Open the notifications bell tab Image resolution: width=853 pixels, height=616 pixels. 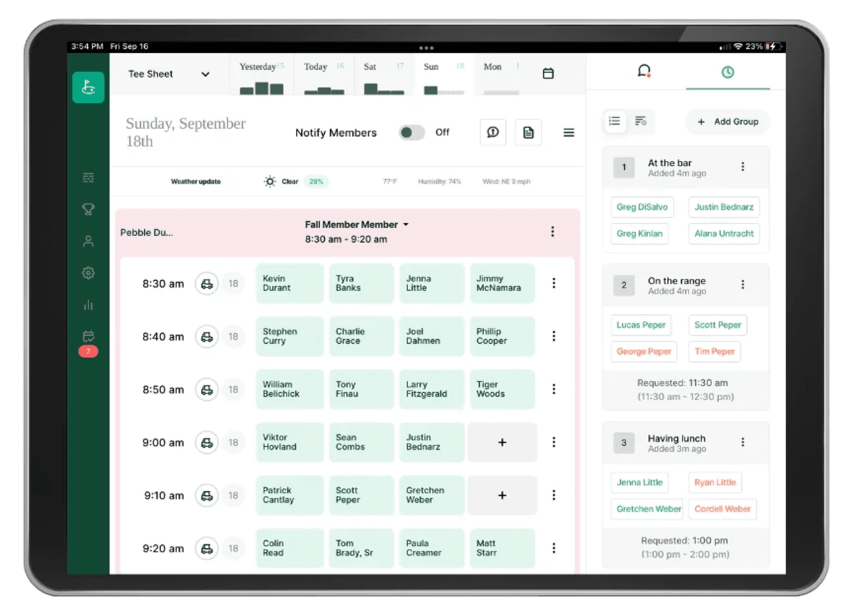[644, 71]
